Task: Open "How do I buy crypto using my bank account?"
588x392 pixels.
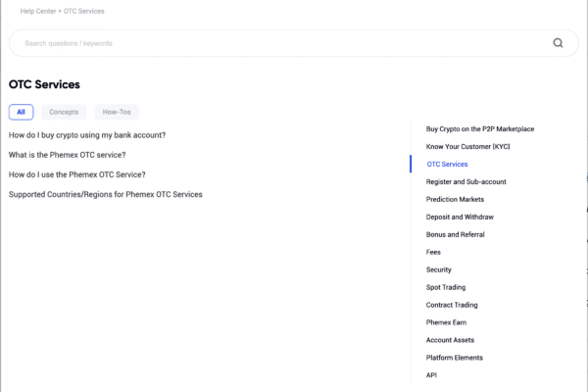Action: 87,135
